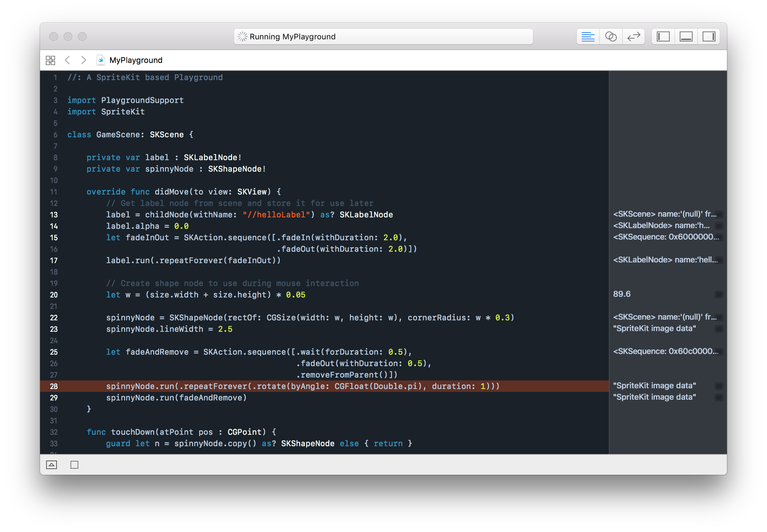This screenshot has height=532, width=767.
Task: Show inline result for 89.6 value
Action: 719,295
